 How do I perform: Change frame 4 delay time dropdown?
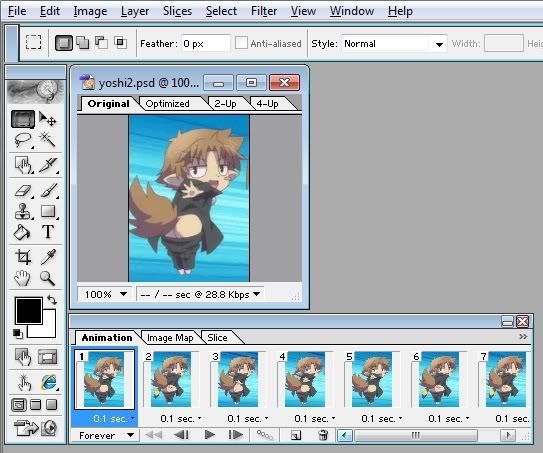(314, 419)
